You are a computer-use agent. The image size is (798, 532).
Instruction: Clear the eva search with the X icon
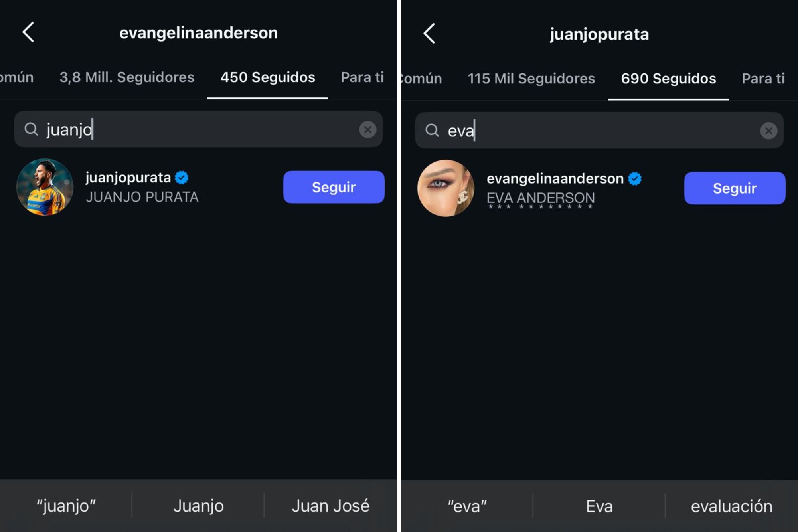tap(769, 131)
